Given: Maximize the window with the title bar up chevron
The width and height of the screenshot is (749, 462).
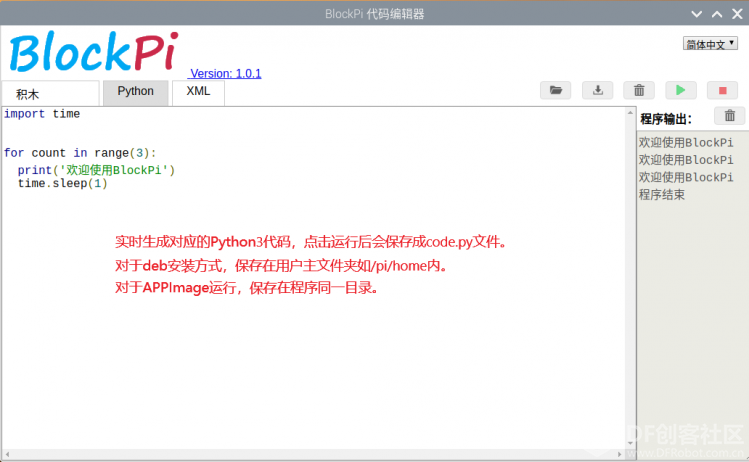Looking at the screenshot, I should 717,14.
